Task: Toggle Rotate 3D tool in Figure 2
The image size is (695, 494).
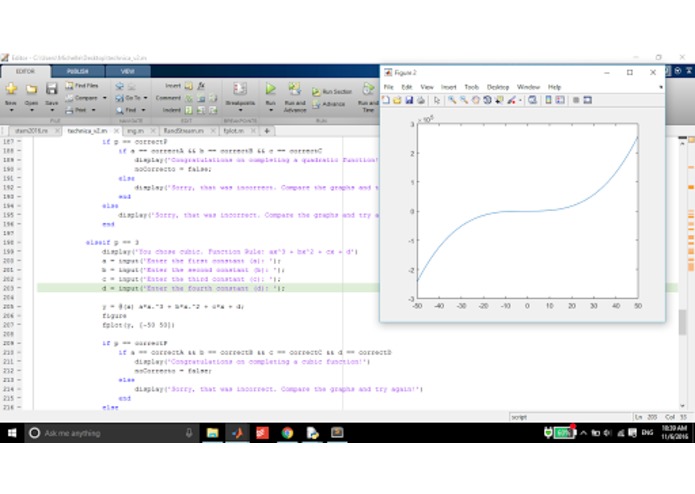Action: pos(488,100)
